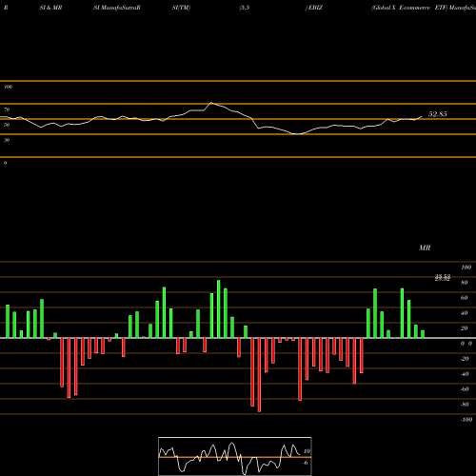This screenshot has height=476, width=476.
Task: Click the last green MR histogram bar
Action: click(x=423, y=334)
